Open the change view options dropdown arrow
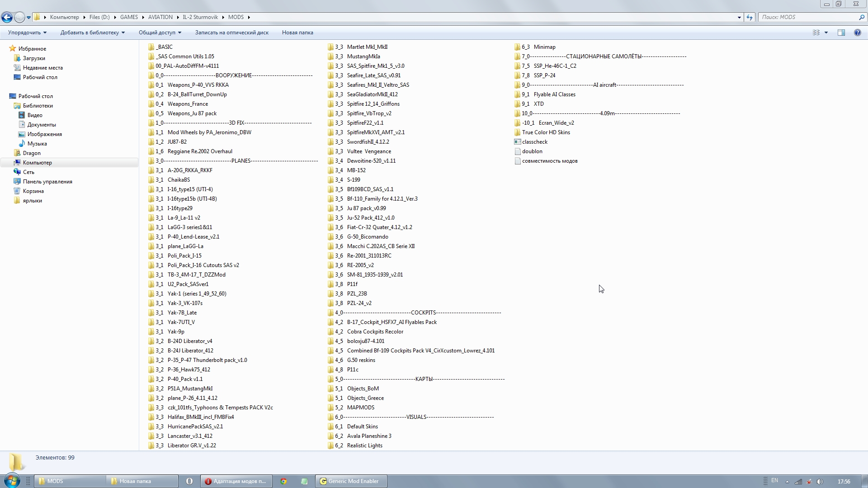This screenshot has height=488, width=868. point(826,33)
